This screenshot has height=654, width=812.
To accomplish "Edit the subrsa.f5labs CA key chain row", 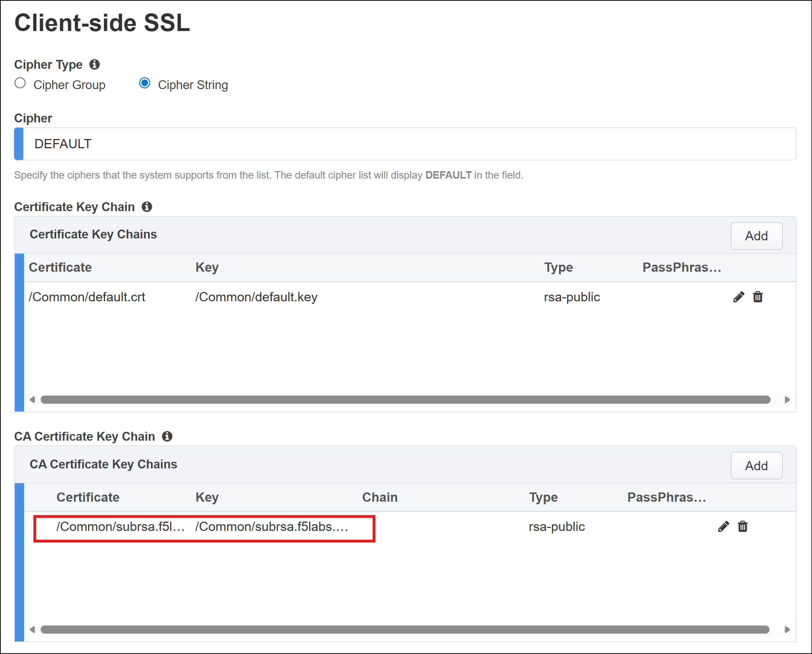I will pos(724,526).
